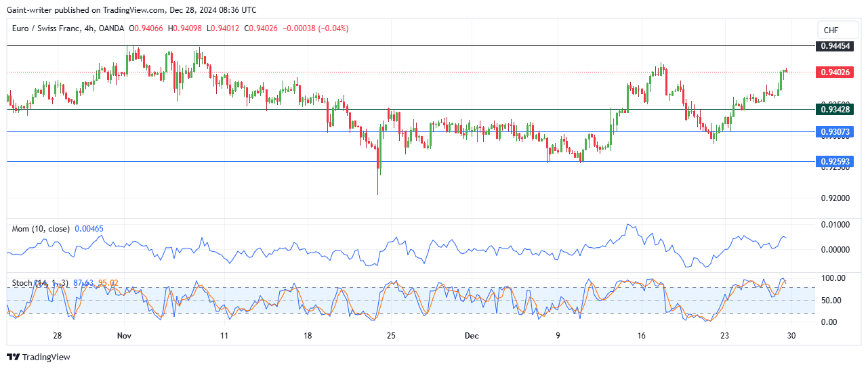The image size is (868, 369).
Task: Click the 23 date label on time axis
Action: [724, 336]
